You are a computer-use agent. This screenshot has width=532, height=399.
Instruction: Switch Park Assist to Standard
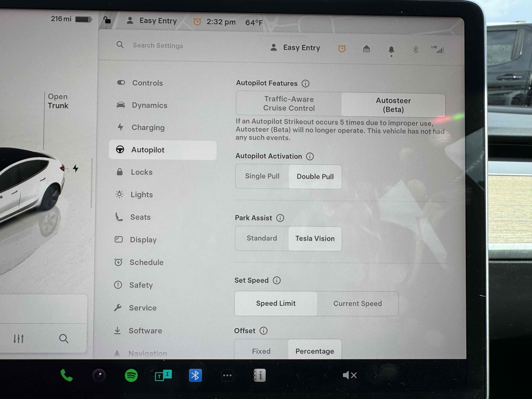point(262,238)
